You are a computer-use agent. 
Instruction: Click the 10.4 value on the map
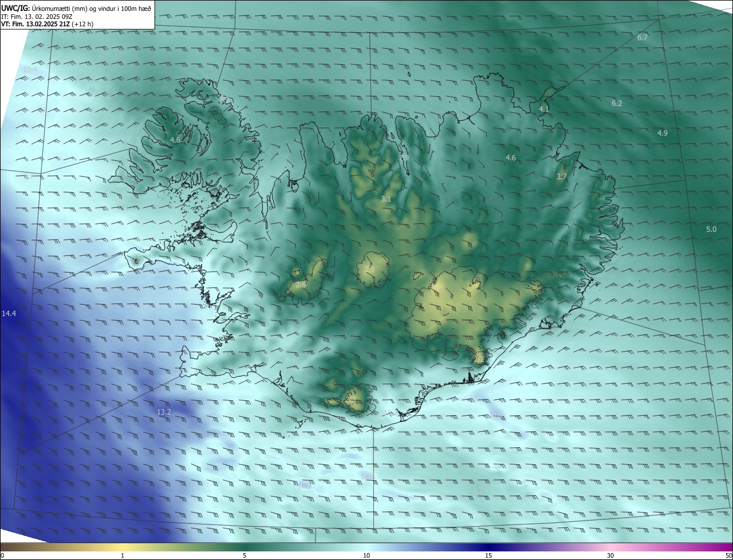click(30, 70)
